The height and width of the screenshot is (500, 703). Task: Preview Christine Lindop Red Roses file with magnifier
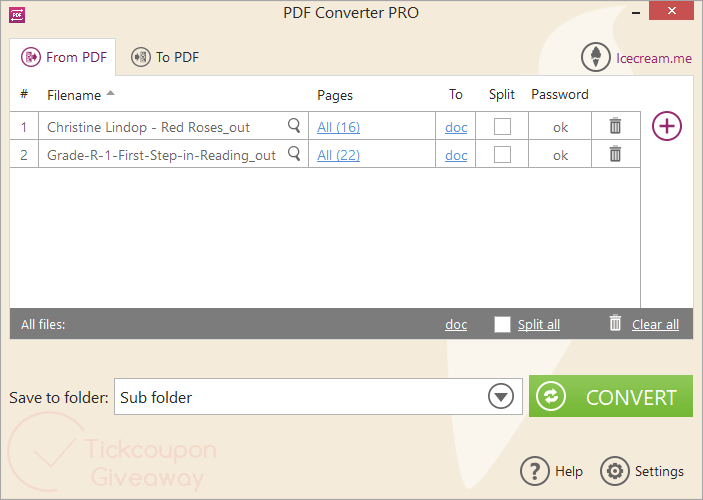(294, 126)
